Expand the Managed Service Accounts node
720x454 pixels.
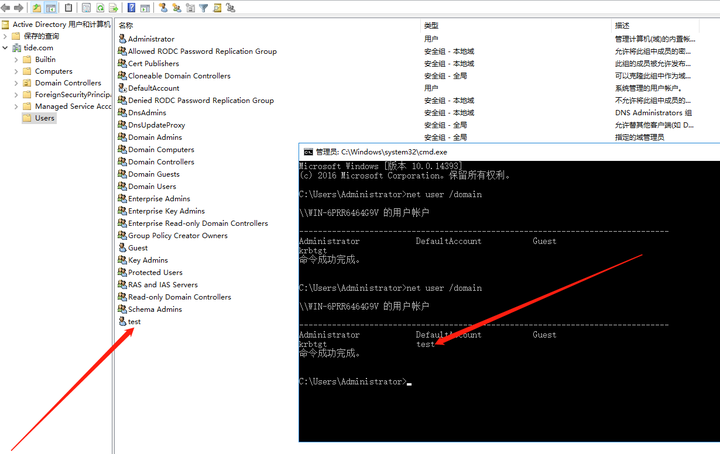(x=16, y=106)
